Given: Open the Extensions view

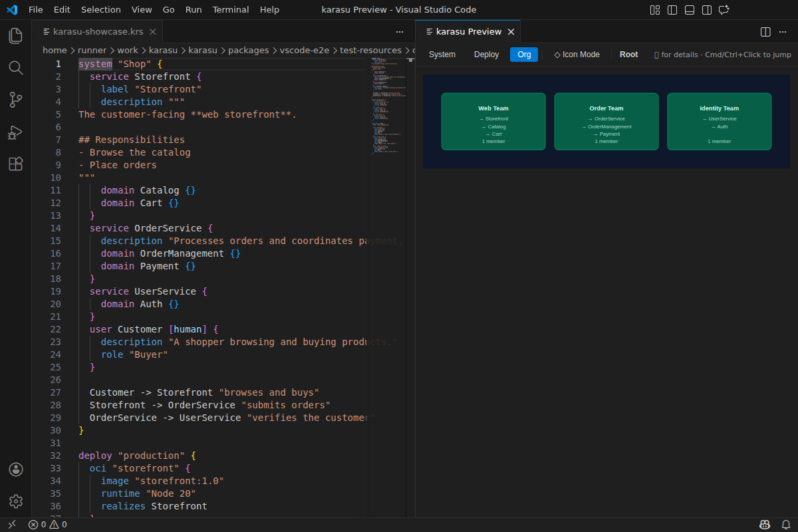Looking at the screenshot, I should 16,164.
